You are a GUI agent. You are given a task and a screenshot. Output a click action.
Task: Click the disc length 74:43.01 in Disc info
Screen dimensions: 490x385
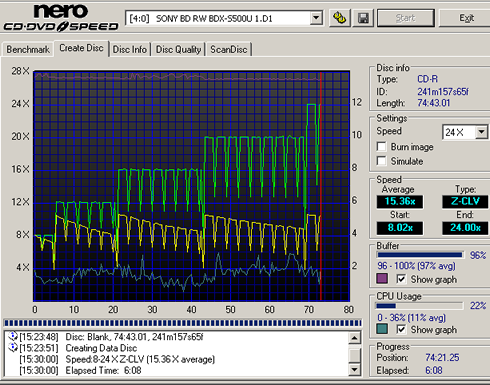click(x=434, y=103)
